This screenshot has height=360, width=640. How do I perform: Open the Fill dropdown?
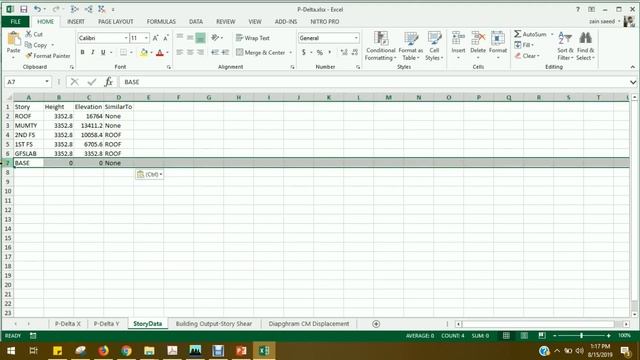coord(524,45)
